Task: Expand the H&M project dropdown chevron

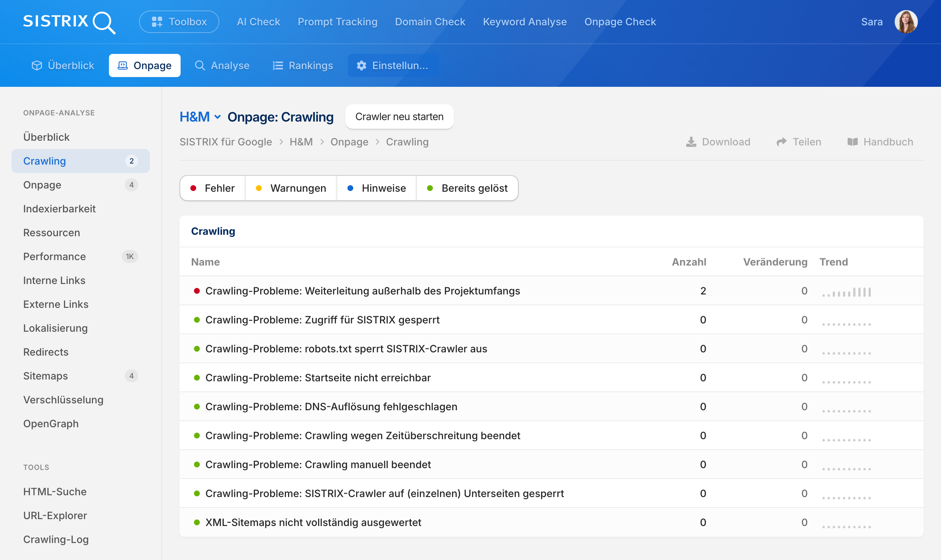Action: 218,117
